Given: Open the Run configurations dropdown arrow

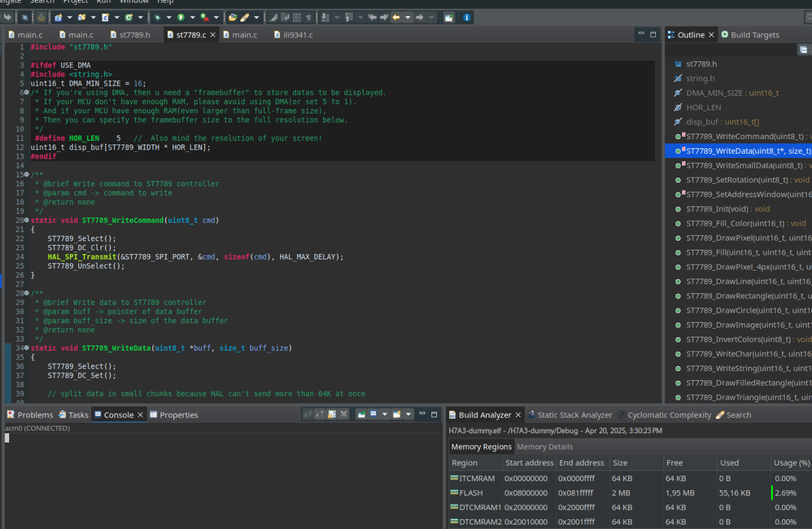Looking at the screenshot, I should [x=193, y=17].
